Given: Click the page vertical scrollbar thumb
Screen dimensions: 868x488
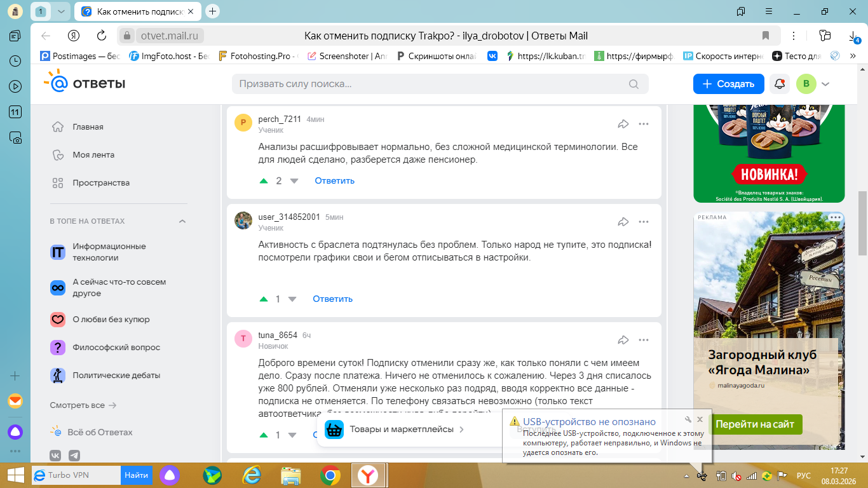Looking at the screenshot, I should (x=862, y=222).
